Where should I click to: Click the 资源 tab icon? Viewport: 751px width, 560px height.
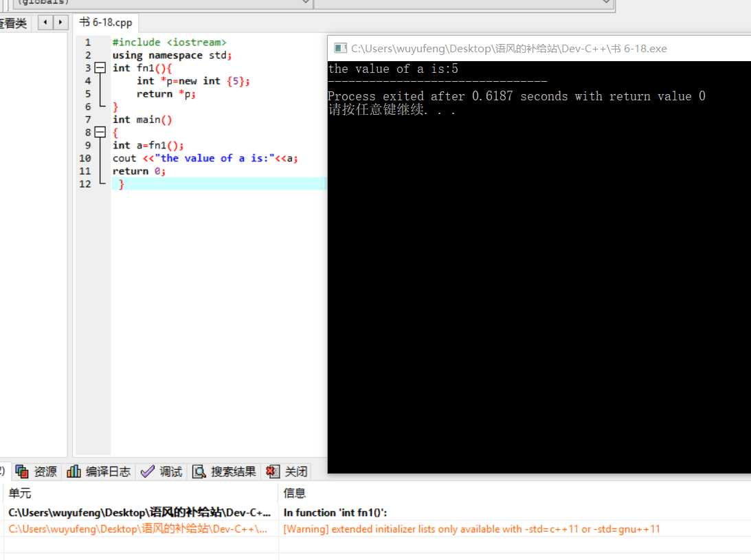(22, 472)
